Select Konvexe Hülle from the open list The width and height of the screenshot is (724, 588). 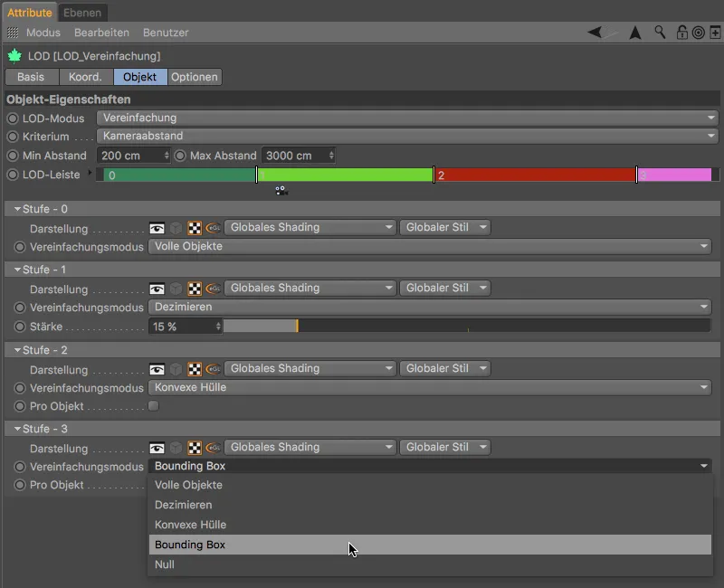coord(431,525)
